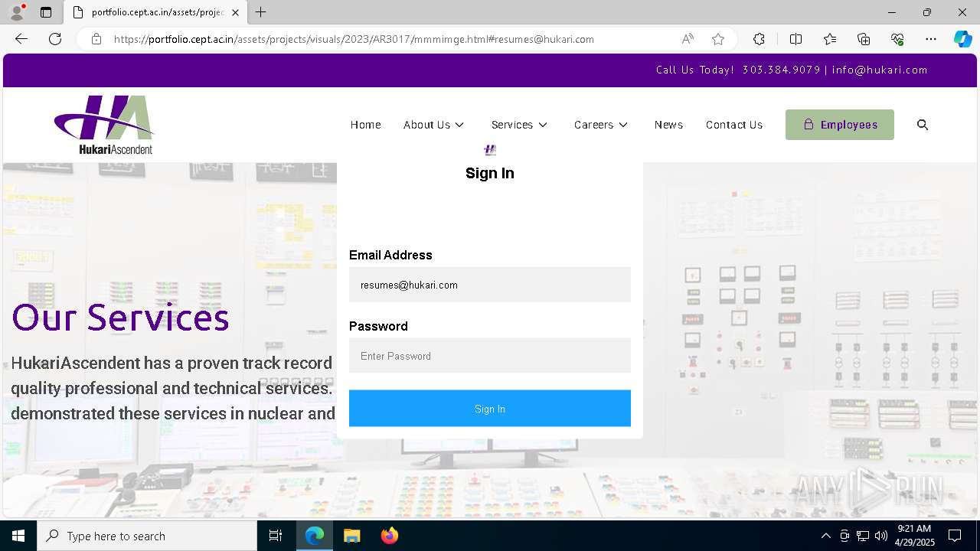Show hidden tray icons chevron
The width and height of the screenshot is (980, 551).
tap(825, 536)
